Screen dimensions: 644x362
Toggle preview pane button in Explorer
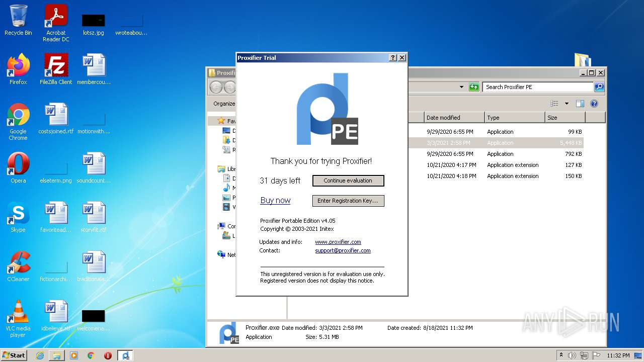(x=580, y=104)
